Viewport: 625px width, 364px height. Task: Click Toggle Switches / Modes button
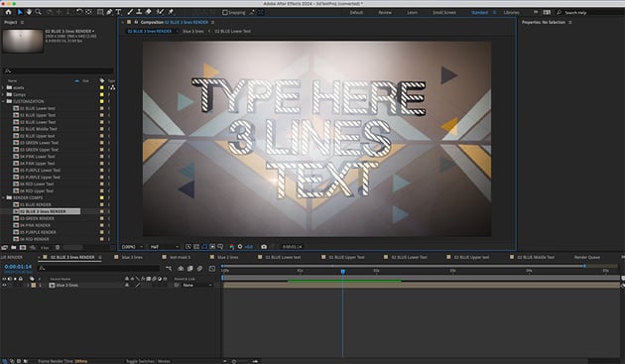coord(148,361)
